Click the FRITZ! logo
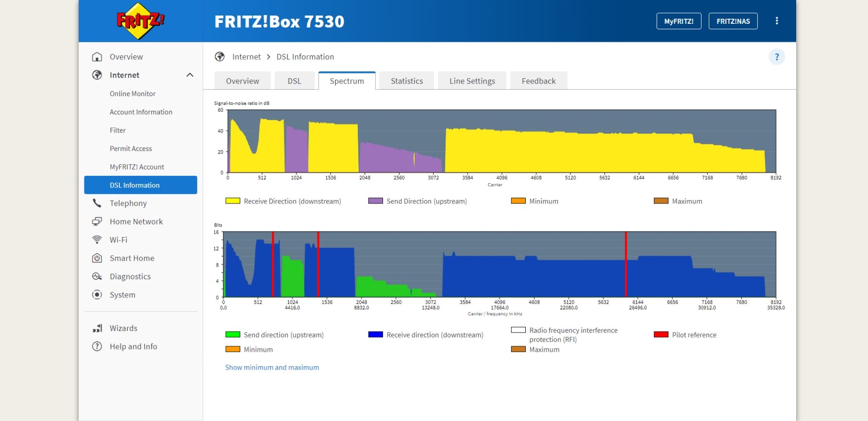 140,21
